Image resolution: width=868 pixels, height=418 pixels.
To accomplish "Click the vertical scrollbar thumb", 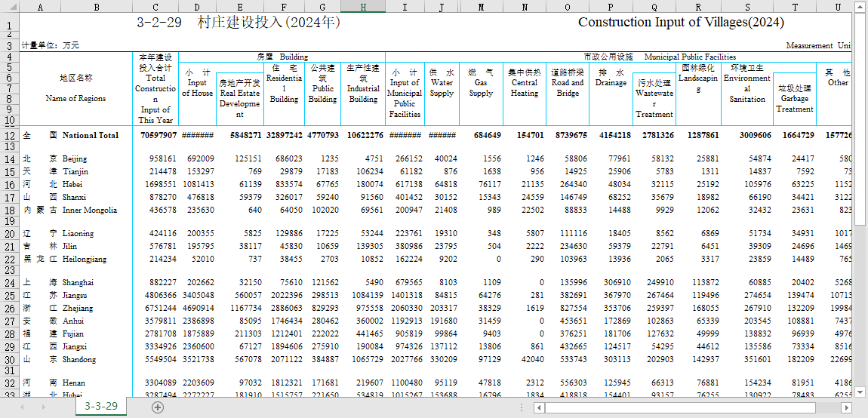I will (x=860, y=119).
